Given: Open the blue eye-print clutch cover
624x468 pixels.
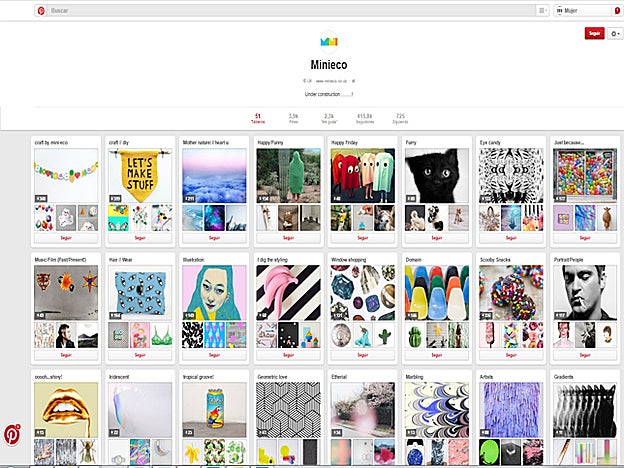Looking at the screenshot, I should pyautogui.click(x=140, y=293).
